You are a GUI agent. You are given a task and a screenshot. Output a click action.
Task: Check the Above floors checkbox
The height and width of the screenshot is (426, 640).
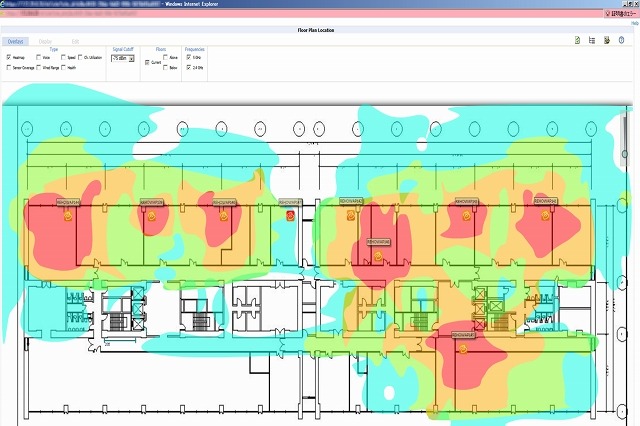pos(165,58)
